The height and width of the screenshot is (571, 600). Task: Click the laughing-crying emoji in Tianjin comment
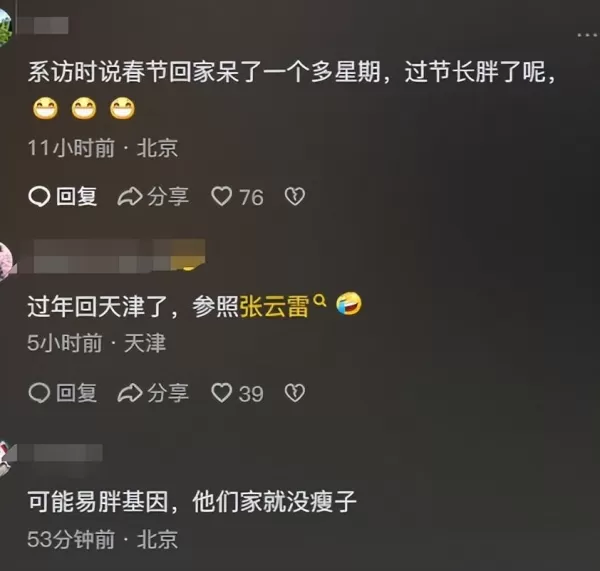coord(349,303)
